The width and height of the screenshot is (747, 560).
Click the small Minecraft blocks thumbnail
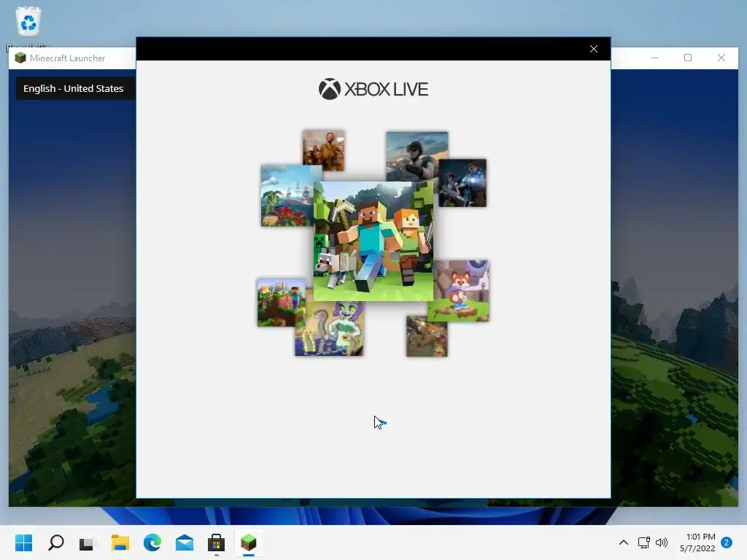point(281,303)
